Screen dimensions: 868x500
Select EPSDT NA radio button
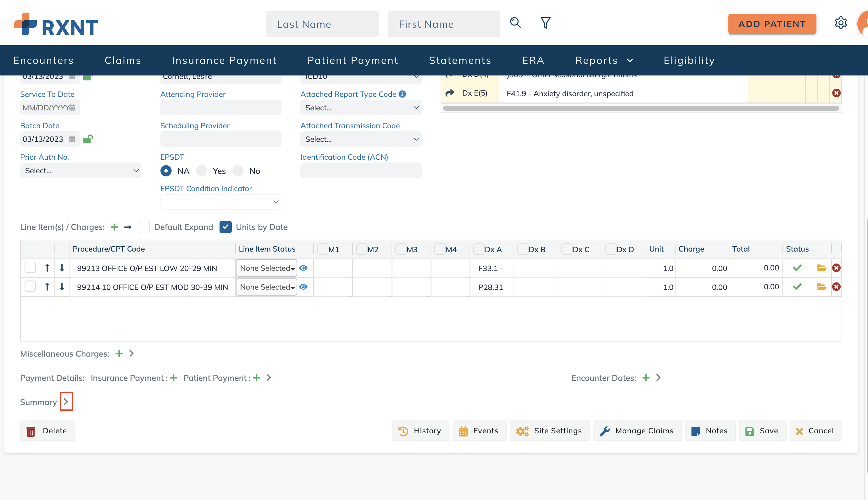pyautogui.click(x=166, y=171)
